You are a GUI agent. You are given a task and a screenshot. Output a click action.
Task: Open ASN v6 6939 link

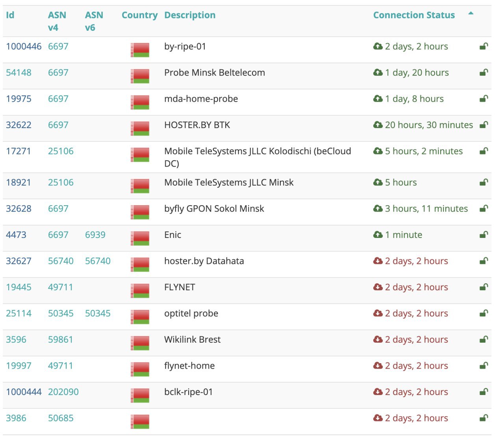coord(95,235)
